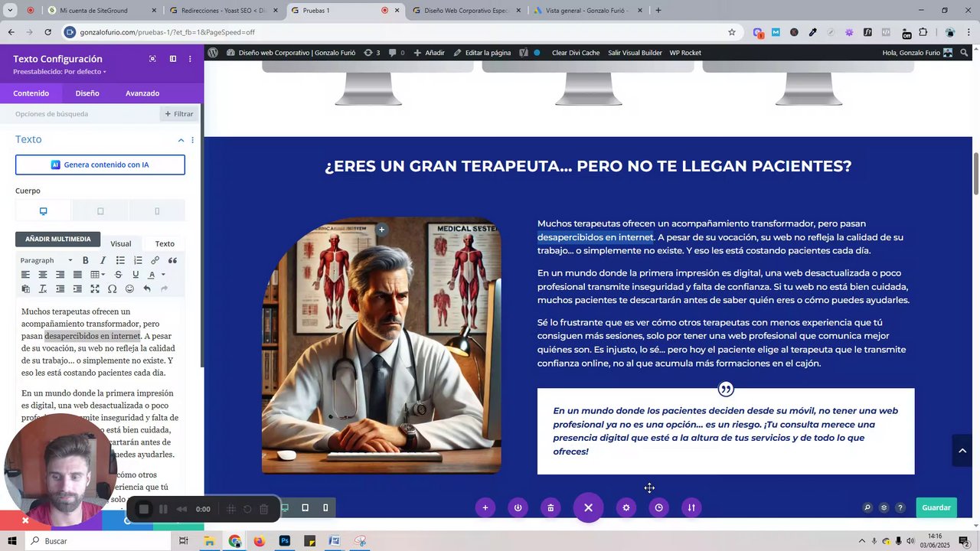Collapse the Texto section chevron
980x551 pixels.
pos(181,140)
